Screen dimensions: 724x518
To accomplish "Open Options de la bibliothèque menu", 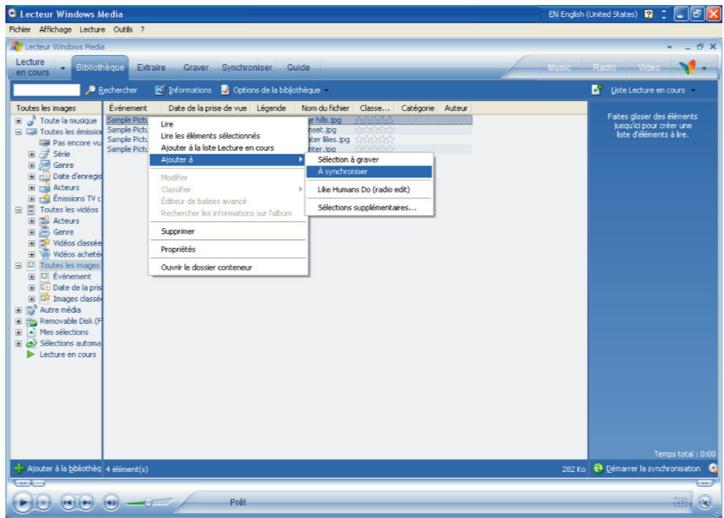I will 276,90.
